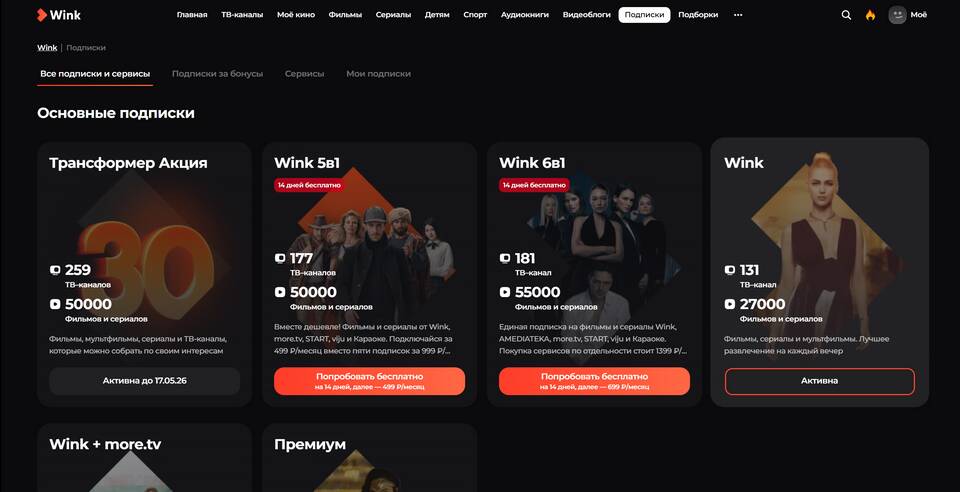Go to Фильмы in top menu
This screenshot has width=960, height=492.
coord(345,15)
